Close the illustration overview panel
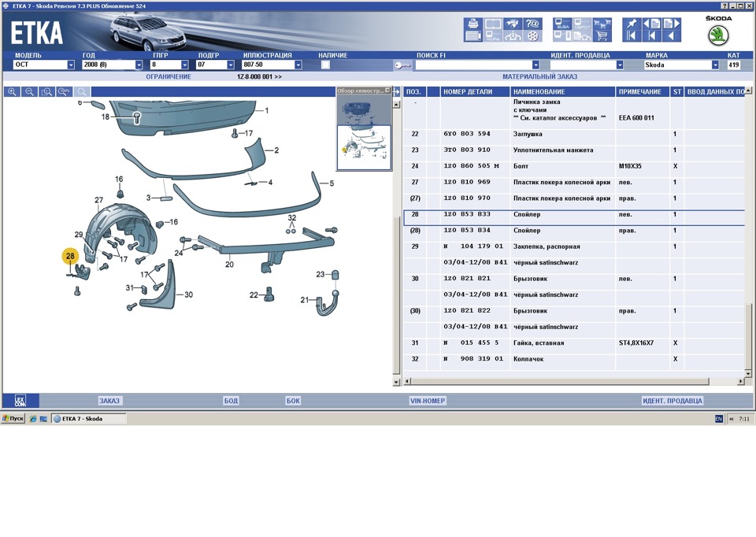 [387, 90]
